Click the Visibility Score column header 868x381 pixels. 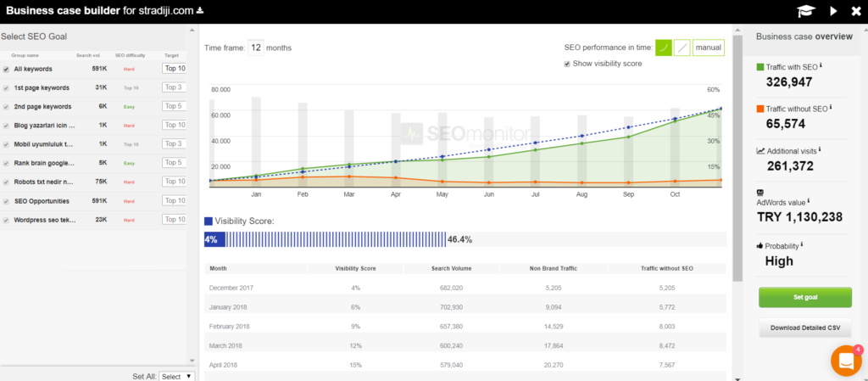point(355,268)
